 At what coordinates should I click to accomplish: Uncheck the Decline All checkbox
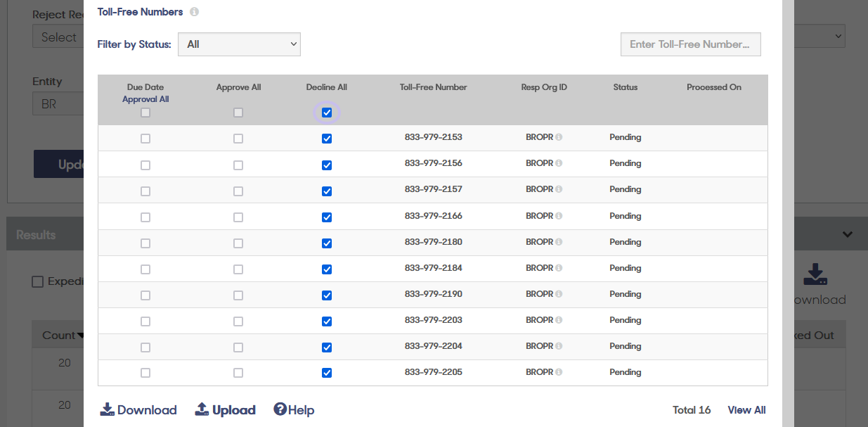click(326, 112)
